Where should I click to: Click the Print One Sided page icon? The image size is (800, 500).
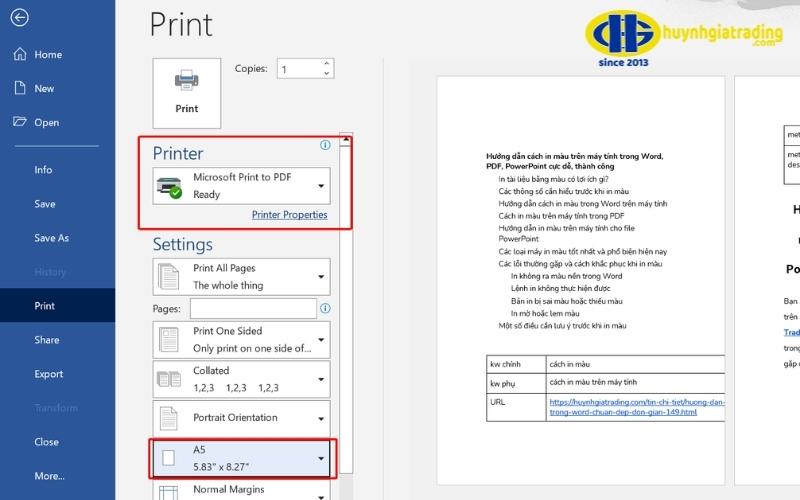[168, 340]
